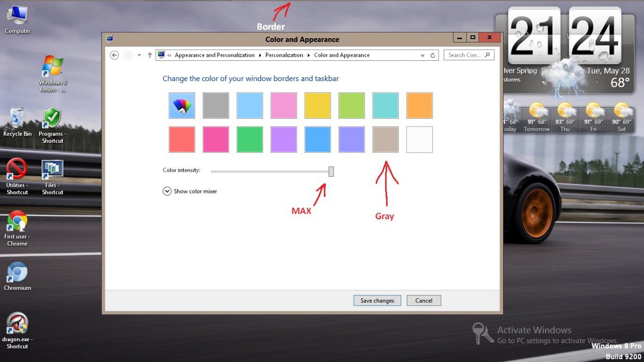This screenshot has height=362, width=644.
Task: Open the Files - Shortcut icon
Action: tap(53, 177)
